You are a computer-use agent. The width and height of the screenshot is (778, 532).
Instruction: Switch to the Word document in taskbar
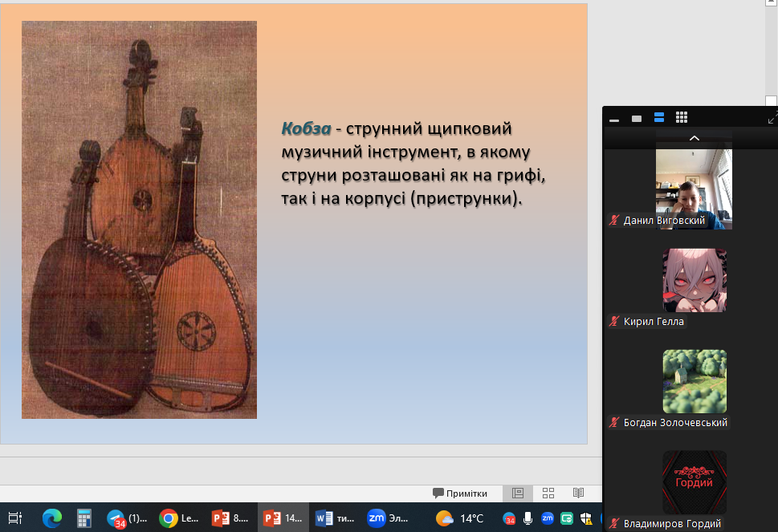335,518
